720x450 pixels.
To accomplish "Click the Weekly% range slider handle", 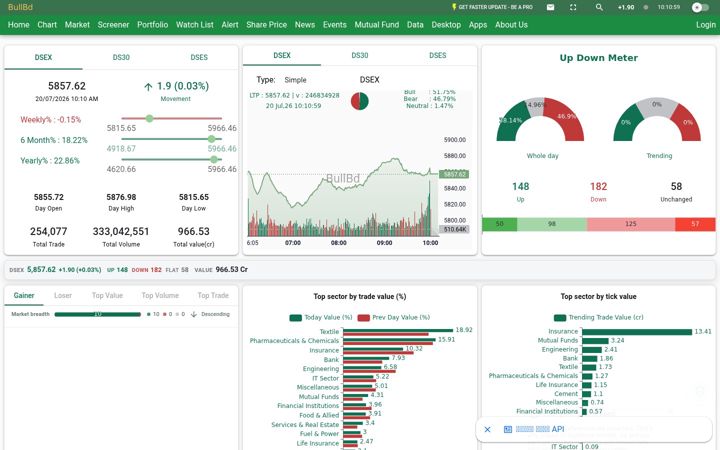I will pyautogui.click(x=149, y=118).
